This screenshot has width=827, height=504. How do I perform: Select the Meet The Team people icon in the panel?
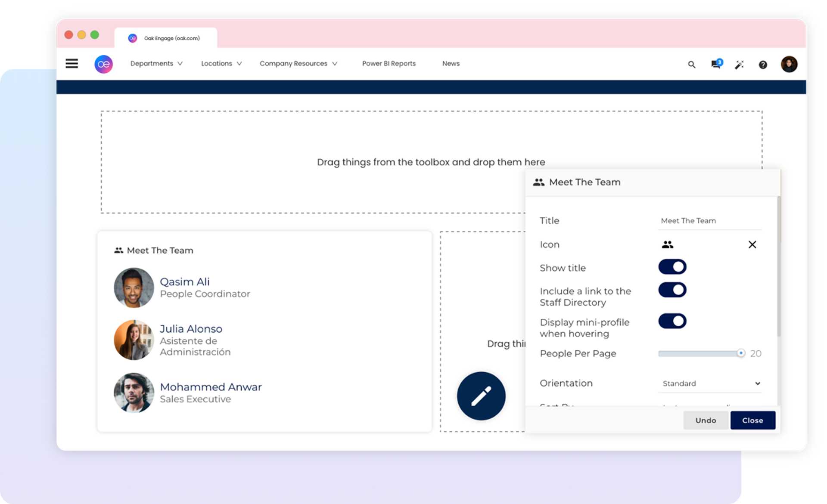tap(668, 244)
